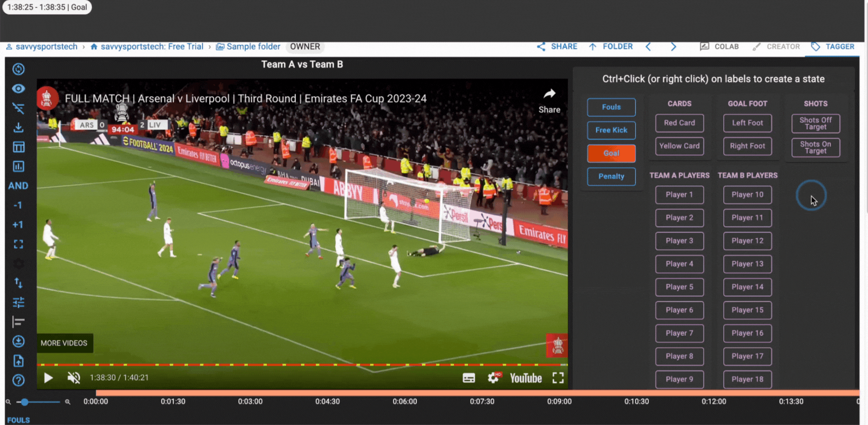Open the help question mark icon
Screen dimensions: 868x425
coord(19,380)
